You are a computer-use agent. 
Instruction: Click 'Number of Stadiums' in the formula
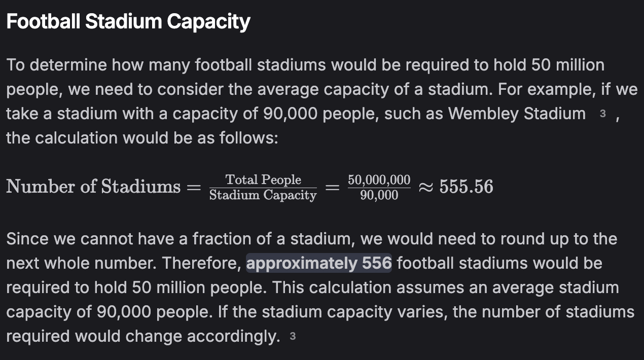point(93,187)
